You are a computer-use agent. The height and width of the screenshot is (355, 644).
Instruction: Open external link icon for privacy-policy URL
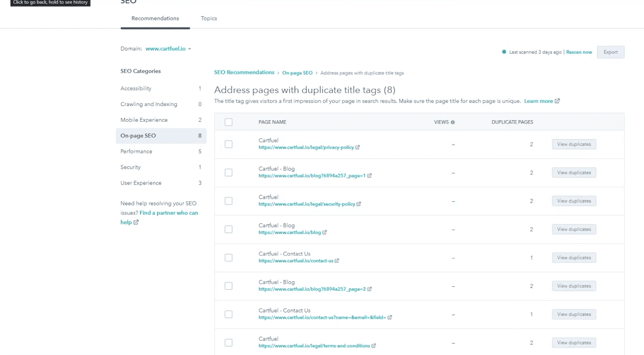tap(357, 147)
